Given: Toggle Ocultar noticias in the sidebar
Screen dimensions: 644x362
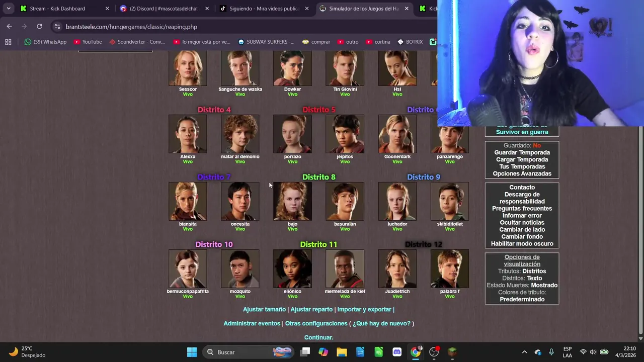Looking at the screenshot, I should [522, 222].
